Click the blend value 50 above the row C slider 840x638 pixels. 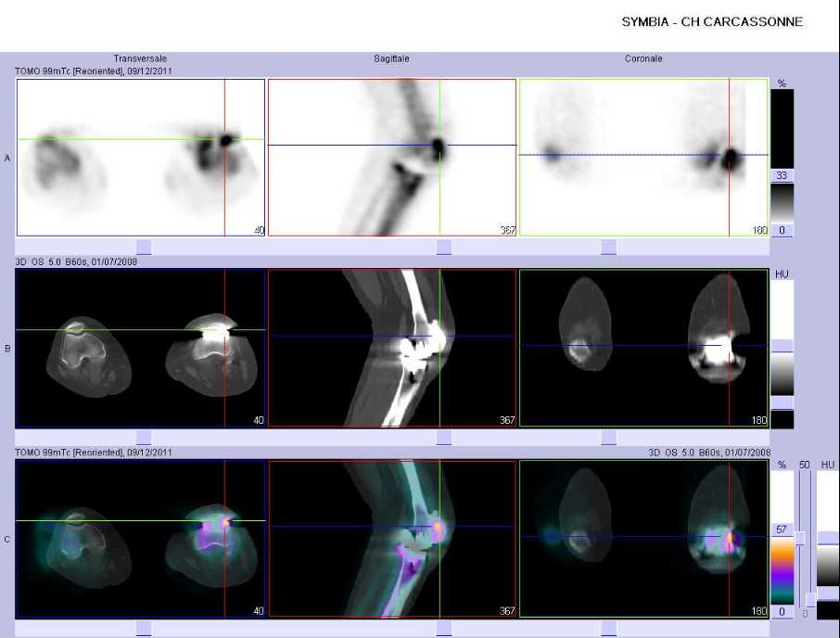click(x=804, y=465)
